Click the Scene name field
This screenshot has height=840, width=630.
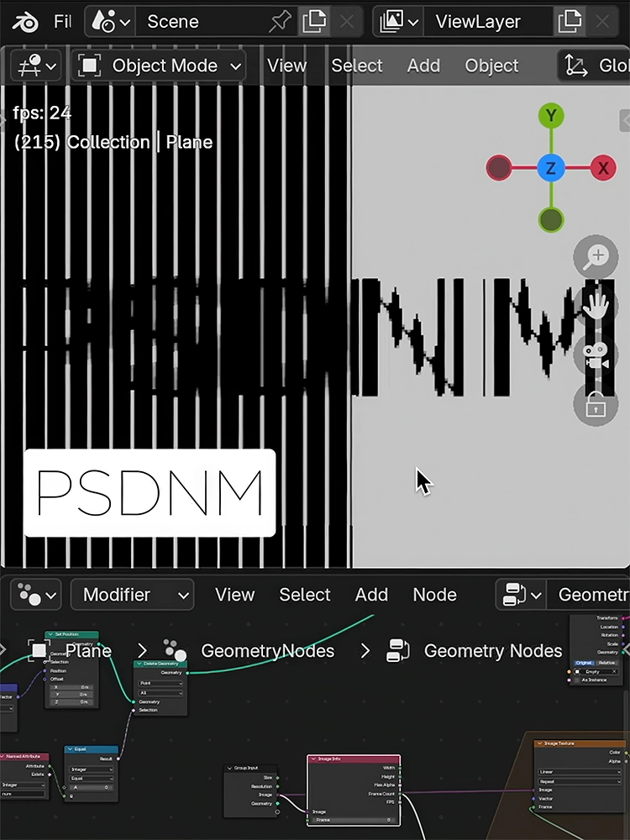213,22
